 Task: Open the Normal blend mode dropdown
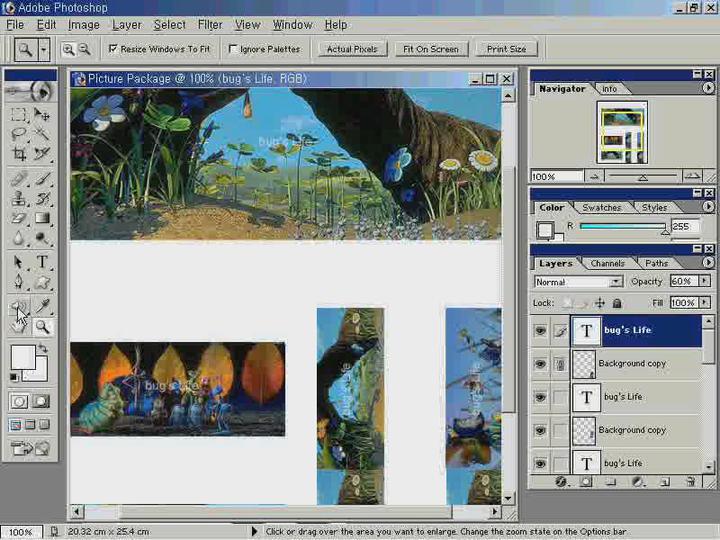click(x=616, y=281)
